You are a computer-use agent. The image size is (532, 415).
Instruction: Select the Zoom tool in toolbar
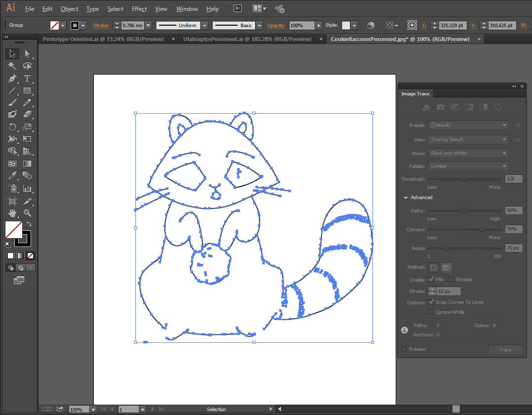[x=27, y=213]
